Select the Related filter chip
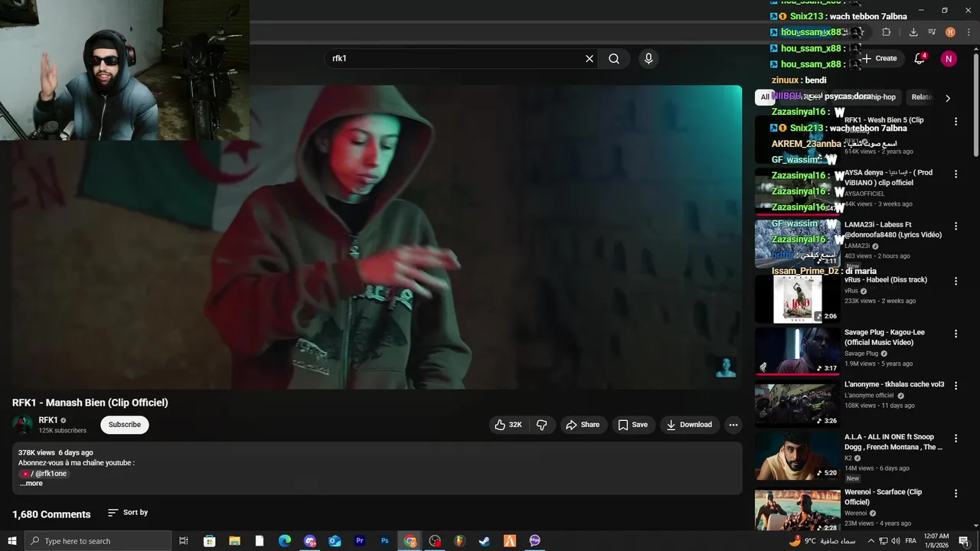Screen dimensions: 980x551 point(922,97)
